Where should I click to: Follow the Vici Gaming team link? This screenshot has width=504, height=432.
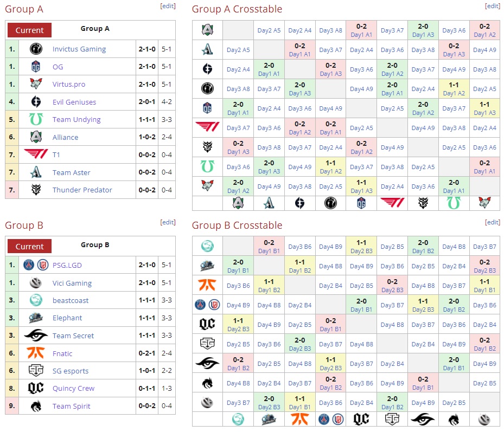(x=72, y=283)
